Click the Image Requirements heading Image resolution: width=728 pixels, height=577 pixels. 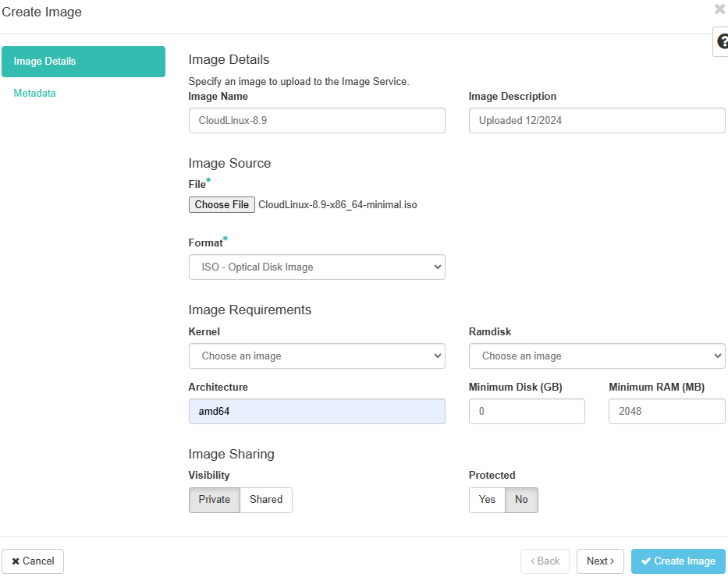[250, 310]
